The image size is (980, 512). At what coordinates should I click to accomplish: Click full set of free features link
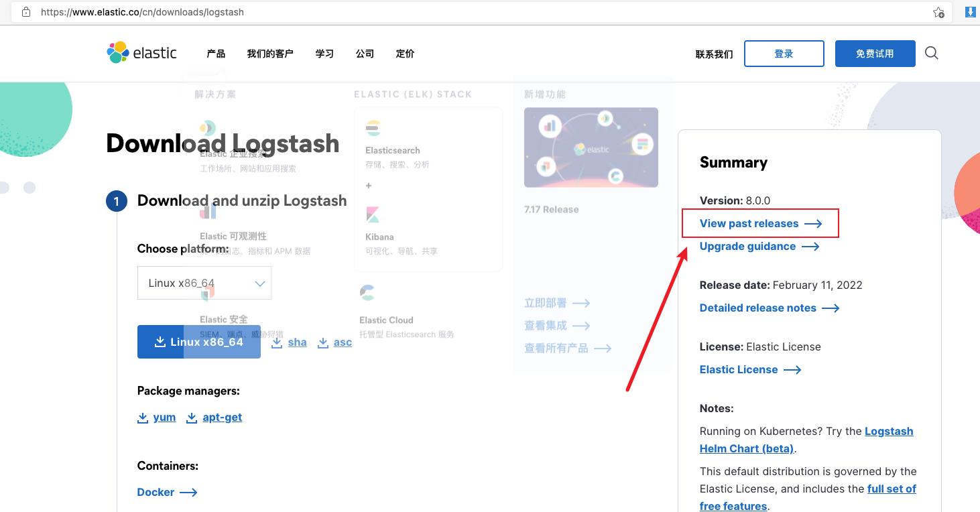pos(808,497)
